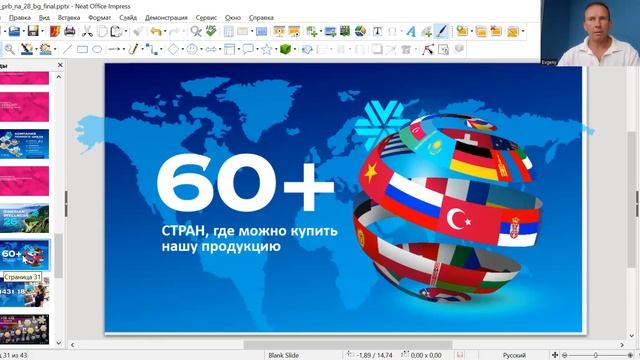
Task: Select the Connector tool
Action: point(152,49)
